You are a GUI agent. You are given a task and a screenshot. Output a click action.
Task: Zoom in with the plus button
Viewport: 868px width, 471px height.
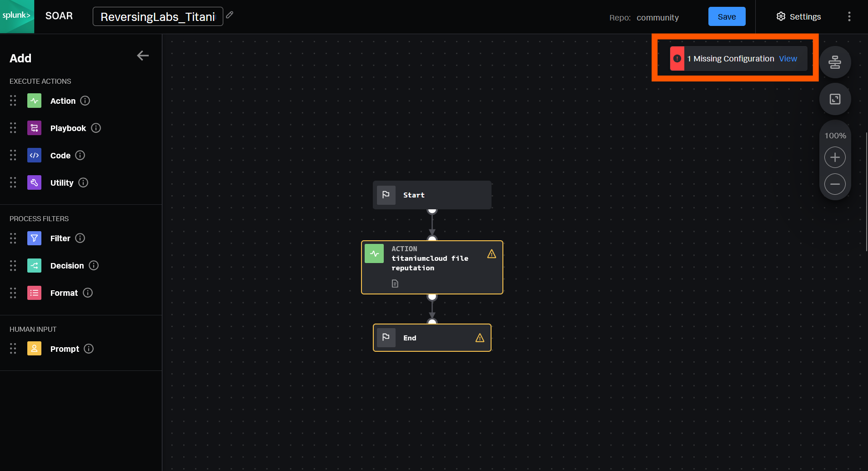tap(835, 157)
